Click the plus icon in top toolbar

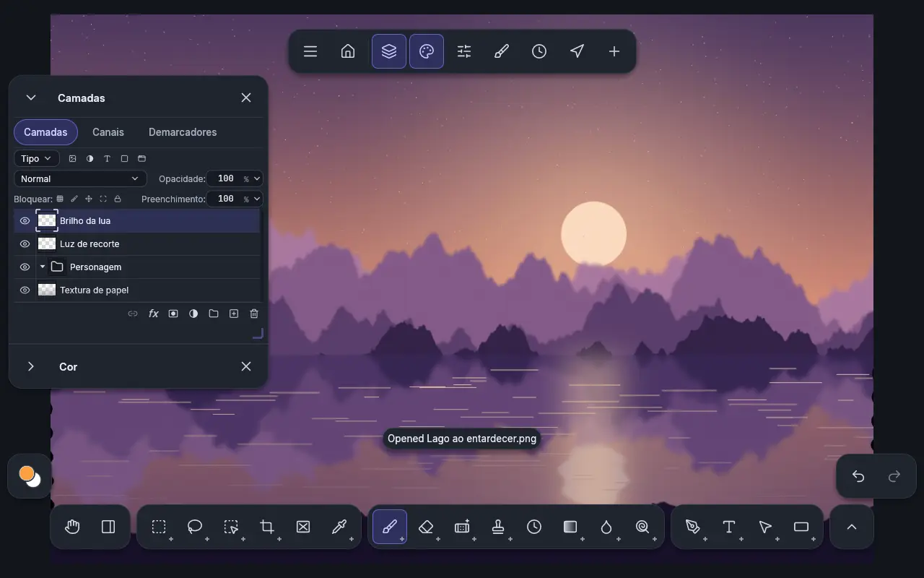click(x=614, y=51)
